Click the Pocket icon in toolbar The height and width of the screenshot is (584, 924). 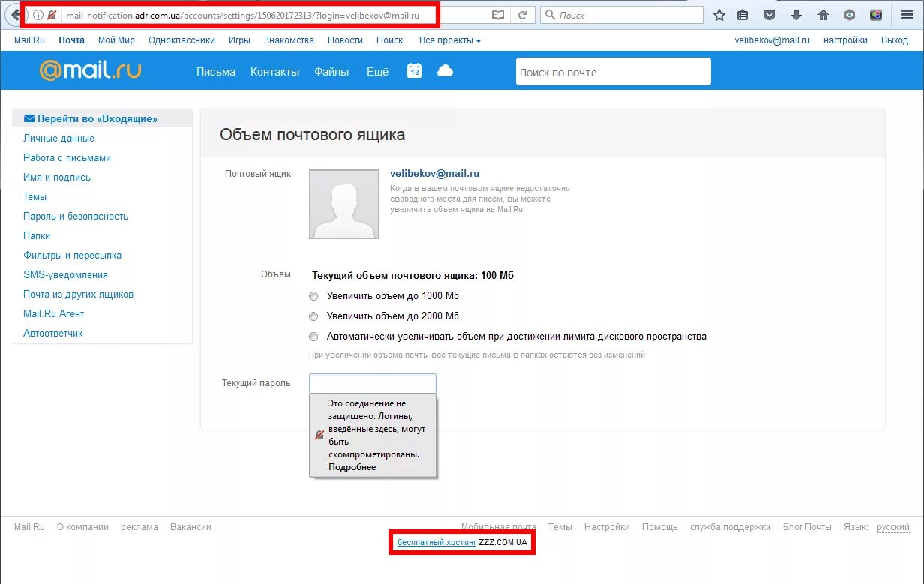[x=769, y=15]
